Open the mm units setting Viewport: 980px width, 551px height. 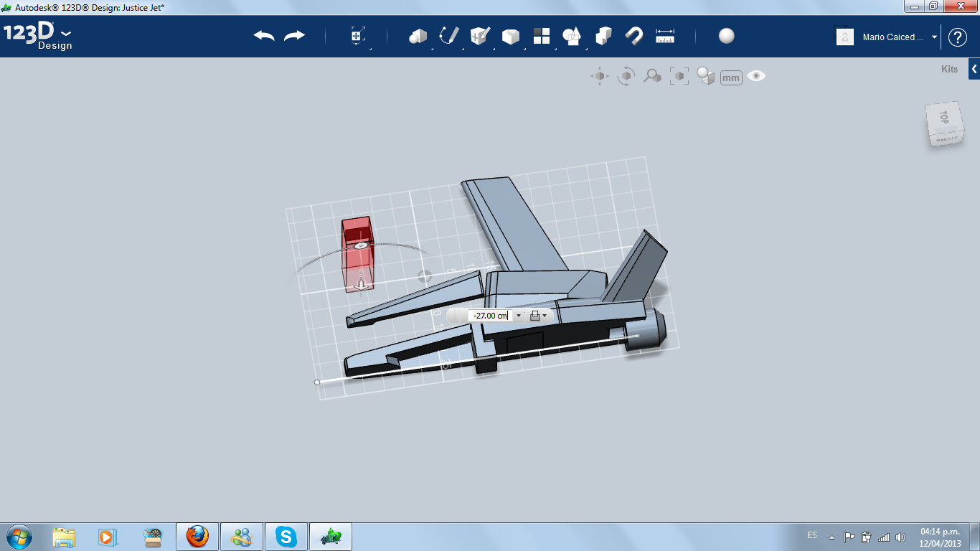731,77
